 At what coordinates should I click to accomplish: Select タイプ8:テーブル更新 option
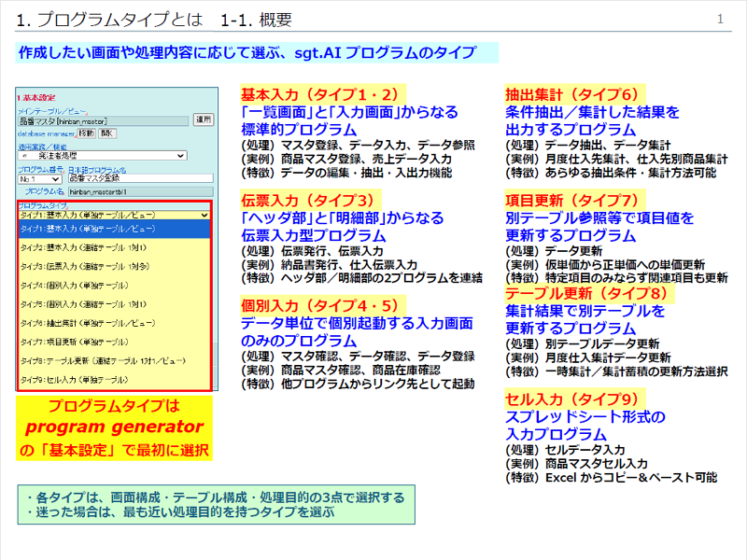(x=114, y=360)
